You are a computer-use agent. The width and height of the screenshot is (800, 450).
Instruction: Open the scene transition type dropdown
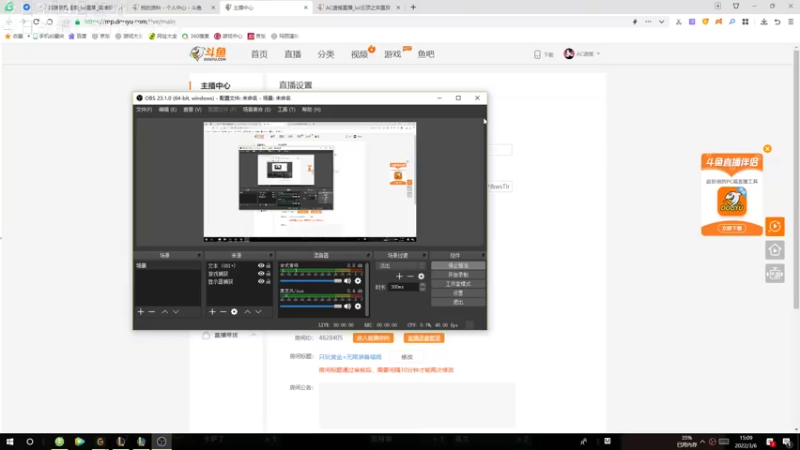coord(401,266)
